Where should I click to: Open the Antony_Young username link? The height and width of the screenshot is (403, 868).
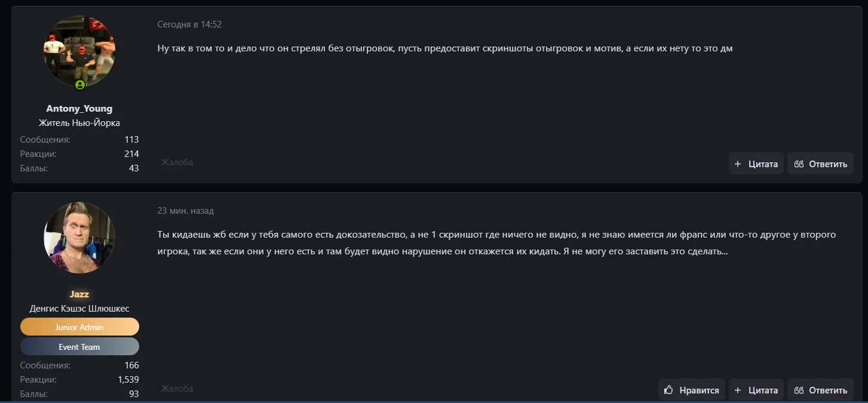[79, 109]
